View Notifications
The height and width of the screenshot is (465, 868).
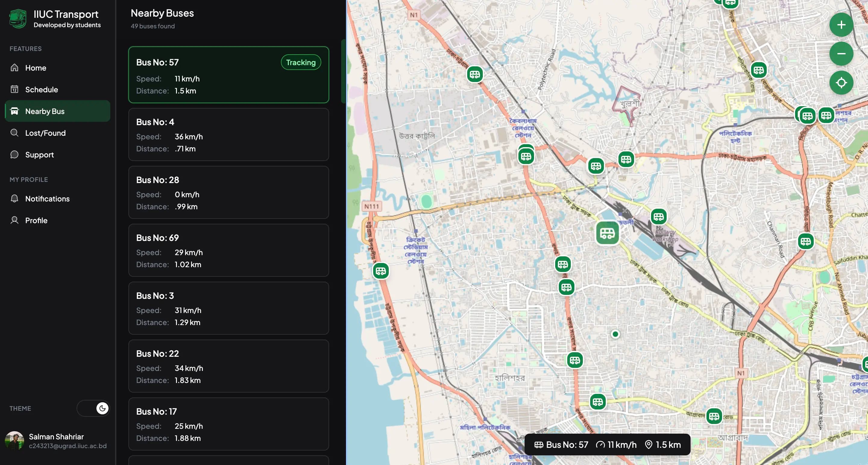[x=47, y=199]
